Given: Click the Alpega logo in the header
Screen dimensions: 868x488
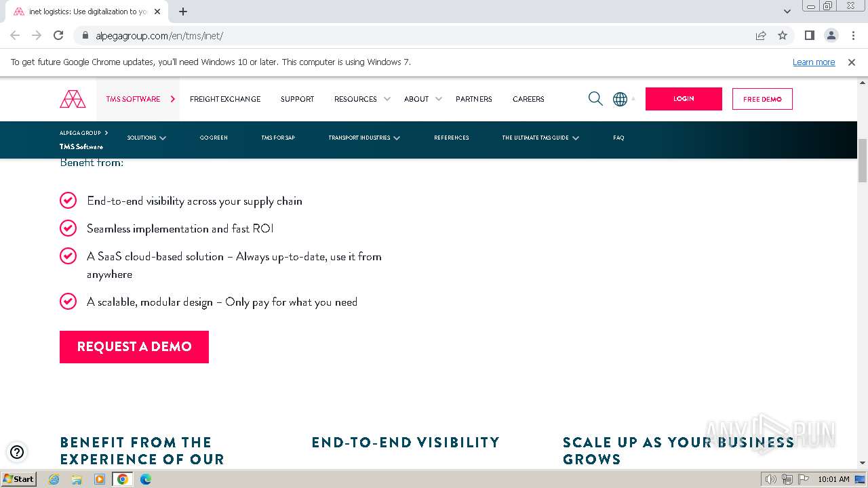Looking at the screenshot, I should point(73,99).
